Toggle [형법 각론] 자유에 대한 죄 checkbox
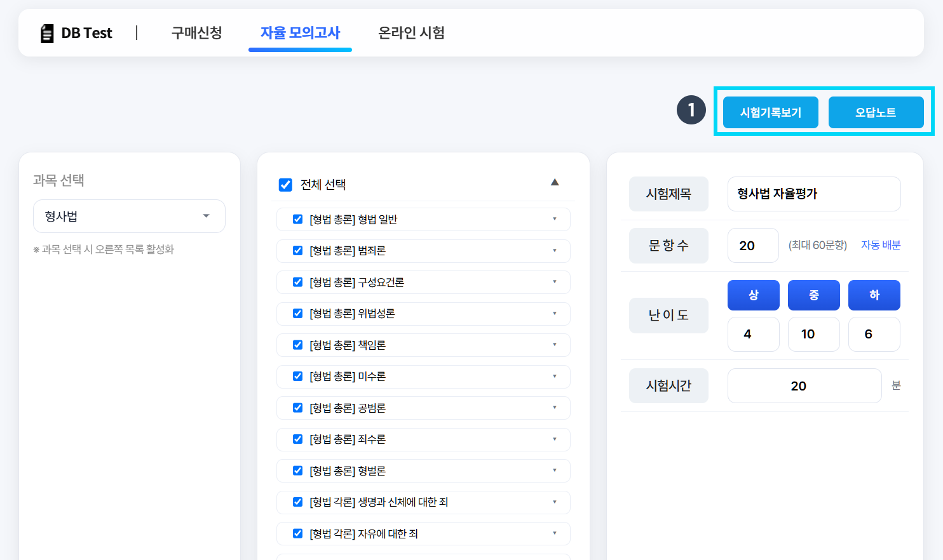The width and height of the screenshot is (943, 560). (297, 533)
